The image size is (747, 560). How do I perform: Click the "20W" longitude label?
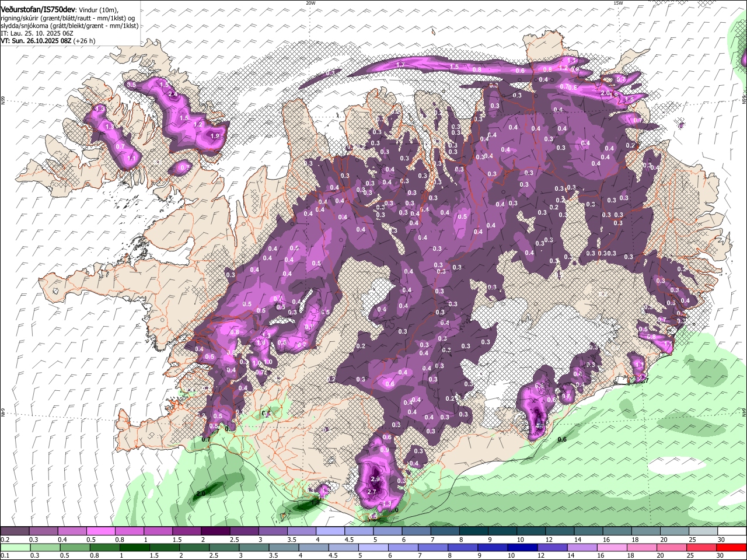pos(310,3)
